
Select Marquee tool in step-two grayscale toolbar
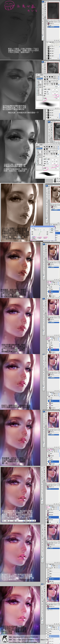point(43,65)
